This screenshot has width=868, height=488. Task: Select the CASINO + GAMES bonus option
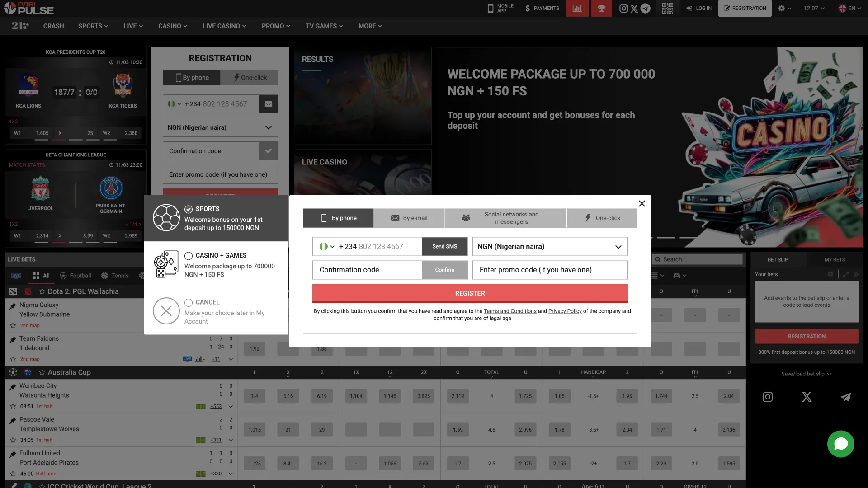(216, 265)
